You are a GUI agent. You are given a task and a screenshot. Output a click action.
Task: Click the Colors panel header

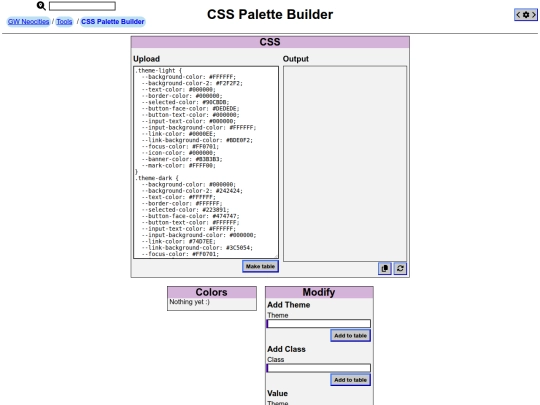[212, 292]
